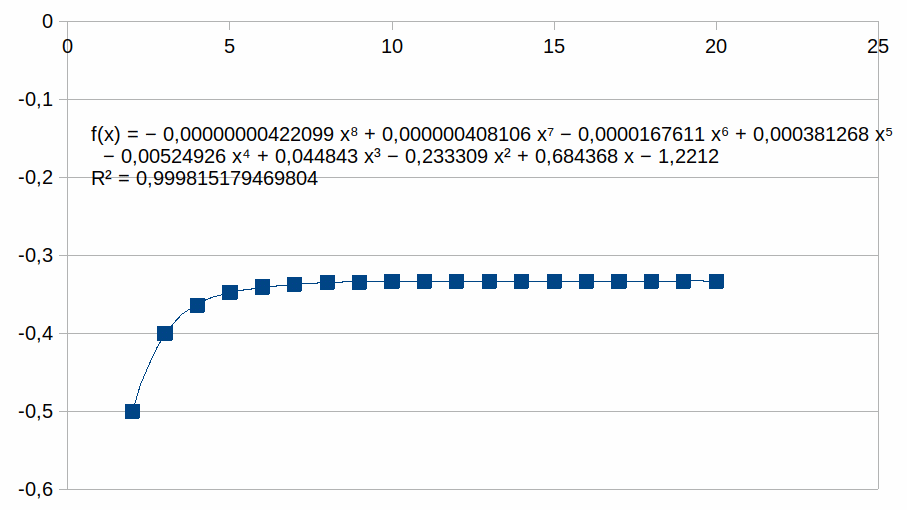
Task: Click the y-axis label -0,4
Action: [33, 333]
